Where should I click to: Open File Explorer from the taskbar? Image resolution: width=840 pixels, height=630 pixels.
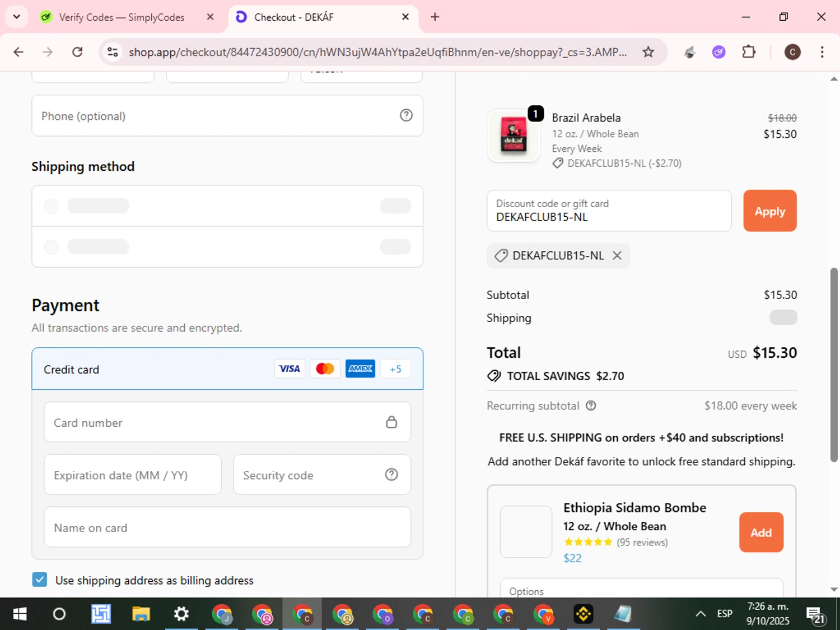click(141, 614)
